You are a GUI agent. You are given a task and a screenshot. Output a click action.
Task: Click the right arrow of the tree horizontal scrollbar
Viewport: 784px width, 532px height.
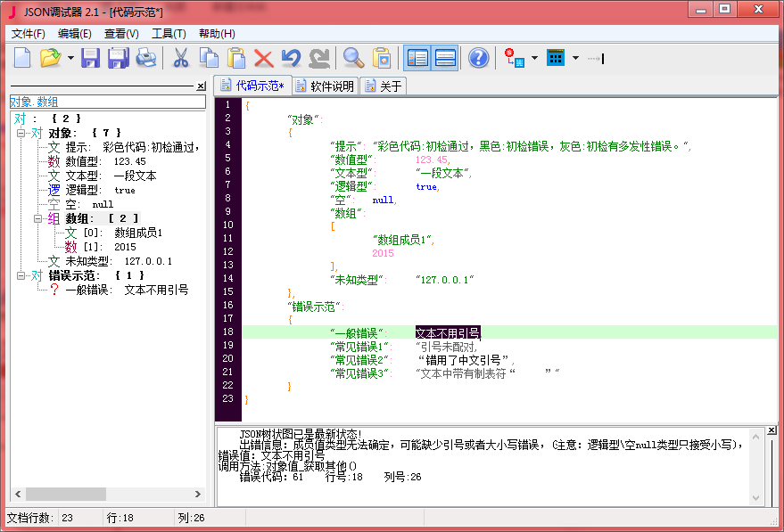tap(198, 494)
